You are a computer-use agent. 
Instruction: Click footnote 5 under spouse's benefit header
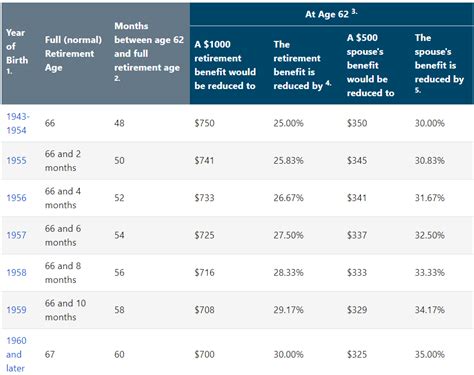point(418,90)
